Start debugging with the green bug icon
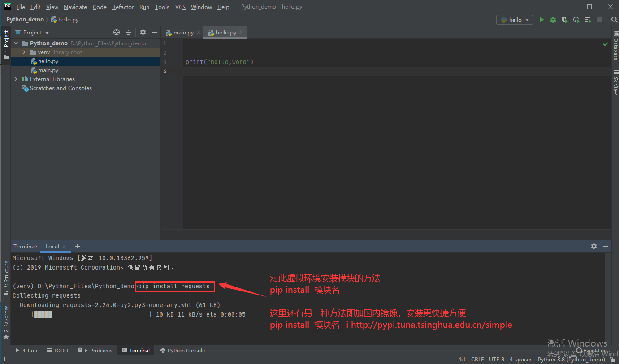Viewport: 619px width, 364px height. pyautogui.click(x=553, y=20)
